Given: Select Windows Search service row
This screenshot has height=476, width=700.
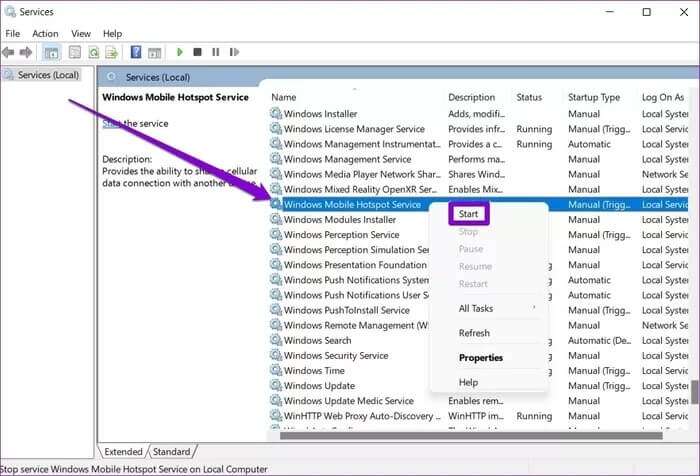Looking at the screenshot, I should point(479,340).
